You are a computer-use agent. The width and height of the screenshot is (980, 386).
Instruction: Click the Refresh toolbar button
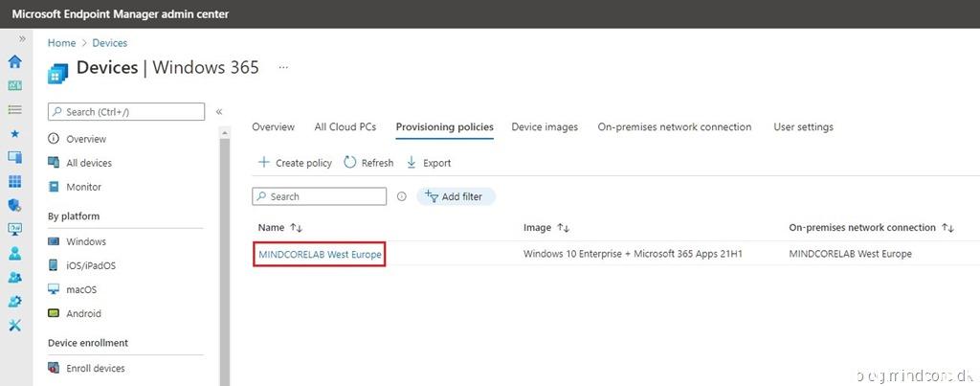[x=368, y=163]
